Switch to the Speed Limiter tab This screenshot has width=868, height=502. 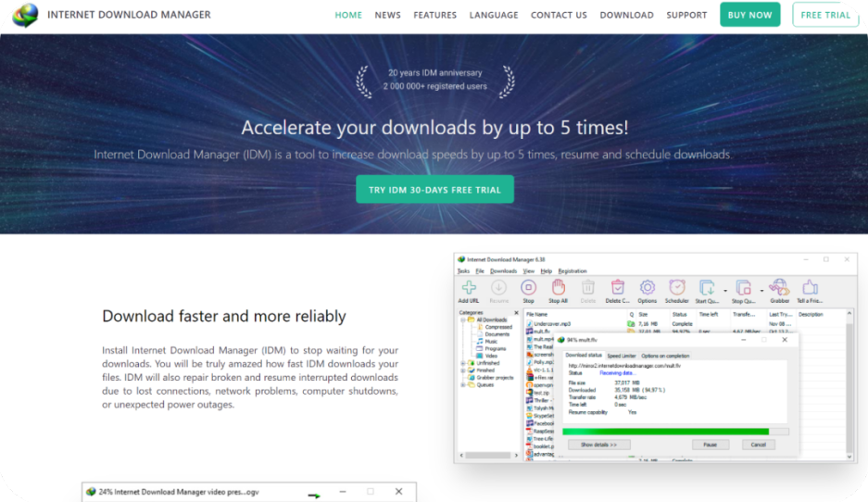621,356
